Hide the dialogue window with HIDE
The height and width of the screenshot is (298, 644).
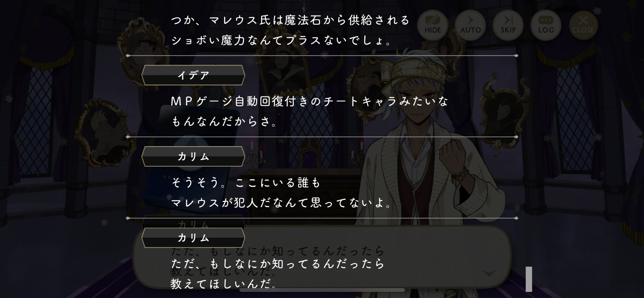(432, 25)
